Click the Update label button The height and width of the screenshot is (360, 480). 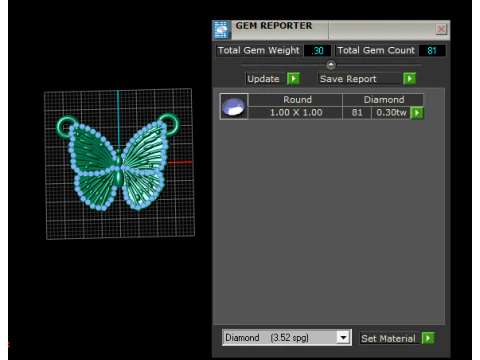click(x=265, y=79)
